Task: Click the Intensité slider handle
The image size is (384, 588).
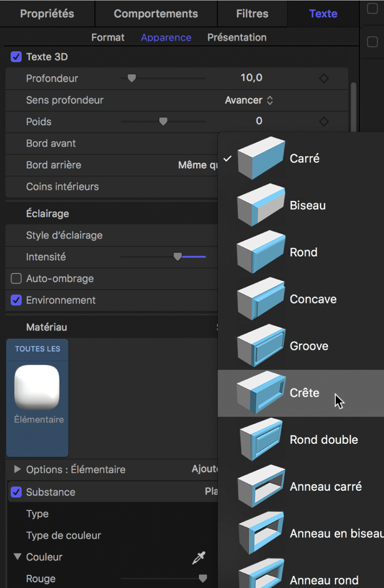Action: [177, 257]
